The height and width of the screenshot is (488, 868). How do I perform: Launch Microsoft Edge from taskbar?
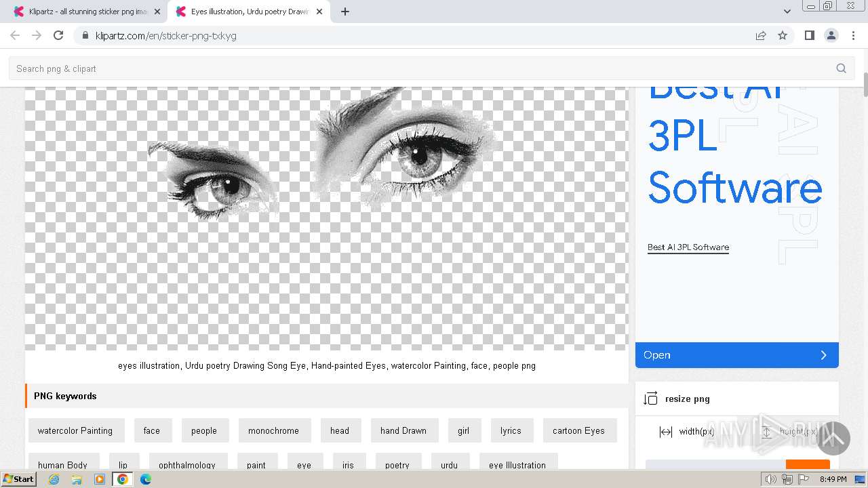pyautogui.click(x=145, y=479)
